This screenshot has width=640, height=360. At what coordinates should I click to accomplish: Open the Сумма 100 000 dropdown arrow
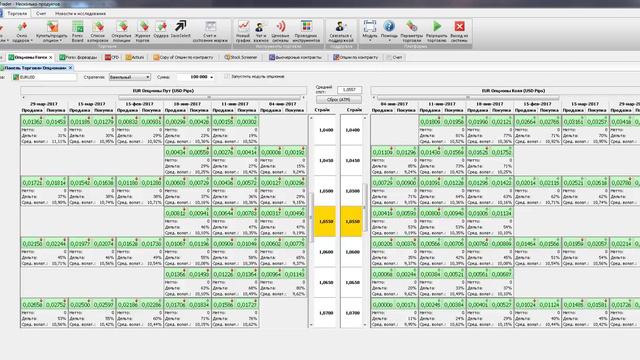point(211,77)
